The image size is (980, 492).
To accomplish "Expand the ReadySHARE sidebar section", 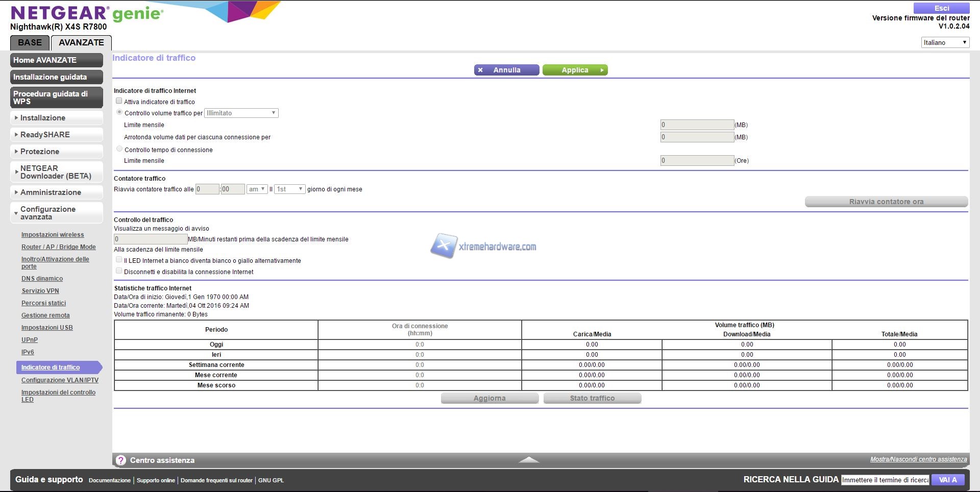I will 56,135.
